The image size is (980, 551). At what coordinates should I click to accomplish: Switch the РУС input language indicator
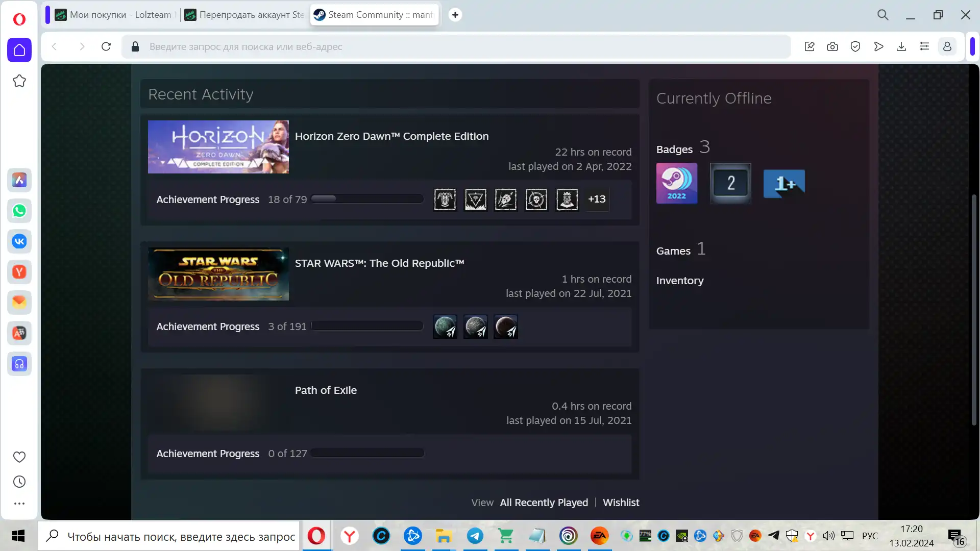pos(870,536)
